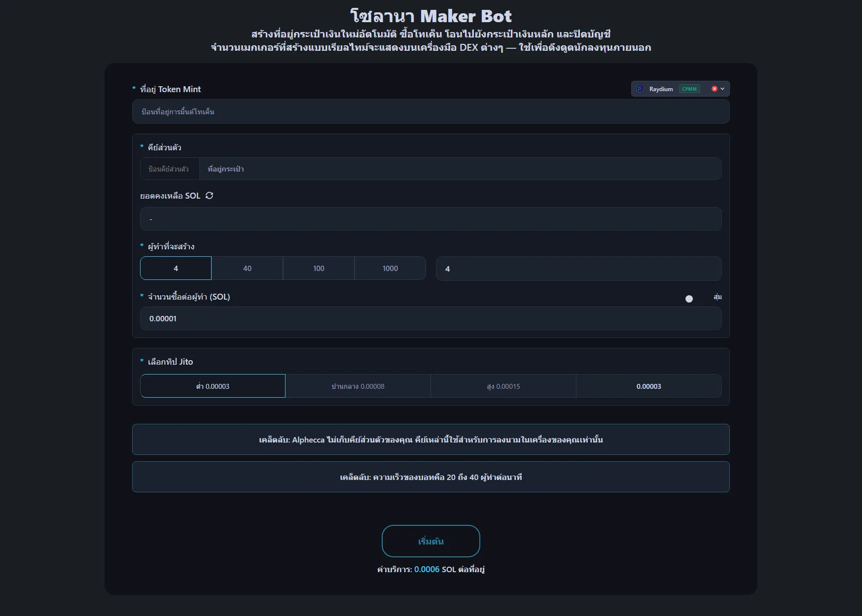The image size is (862, 616).
Task: Refresh the SOL balance with the reload icon
Action: (209, 196)
